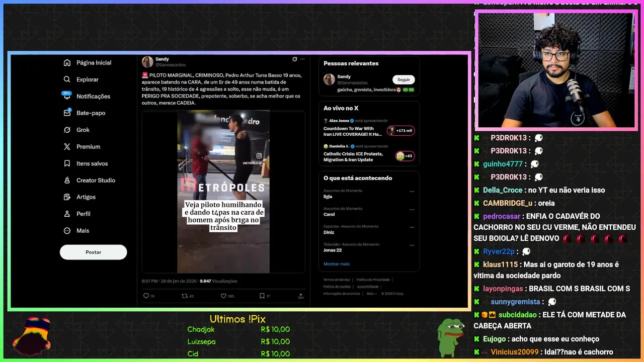The height and width of the screenshot is (362, 644).
Task: Click the Postar button
Action: click(93, 252)
